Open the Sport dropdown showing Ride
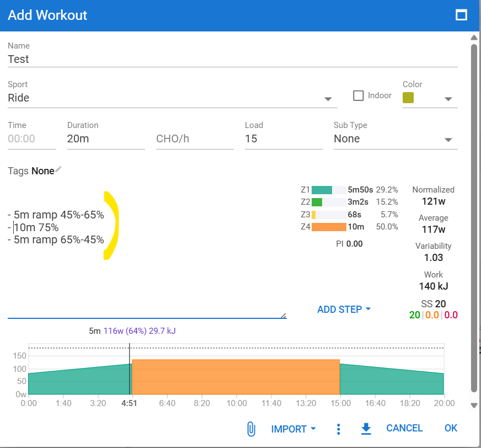The width and height of the screenshot is (481, 448). point(172,98)
